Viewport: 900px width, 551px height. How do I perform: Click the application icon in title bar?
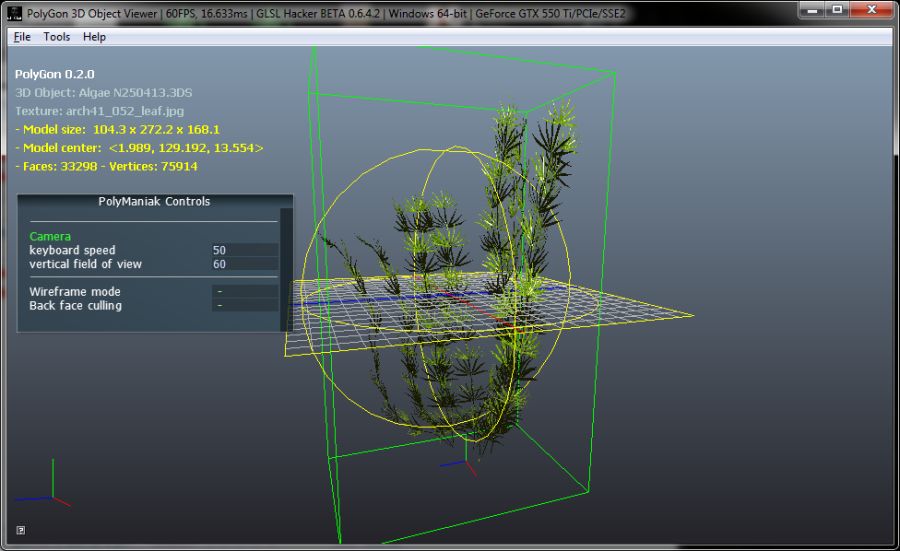point(13,12)
